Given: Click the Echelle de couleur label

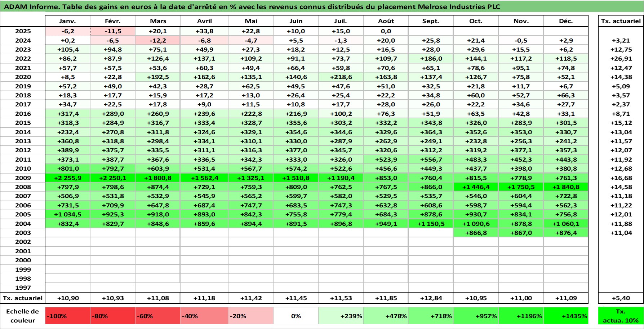Looking at the screenshot, I should tap(23, 316).
